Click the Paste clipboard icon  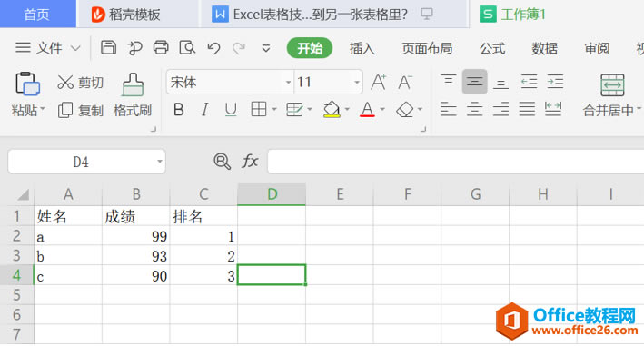(27, 84)
